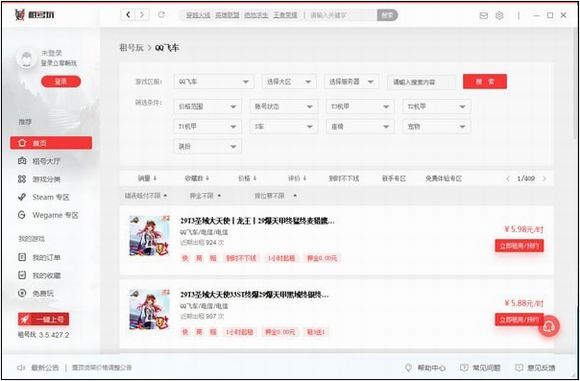Click the red 登录 button
This screenshot has width=580, height=381.
click(61, 81)
